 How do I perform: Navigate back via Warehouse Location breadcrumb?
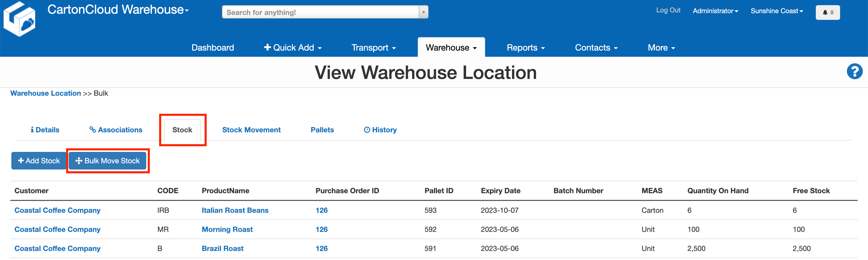pyautogui.click(x=45, y=93)
